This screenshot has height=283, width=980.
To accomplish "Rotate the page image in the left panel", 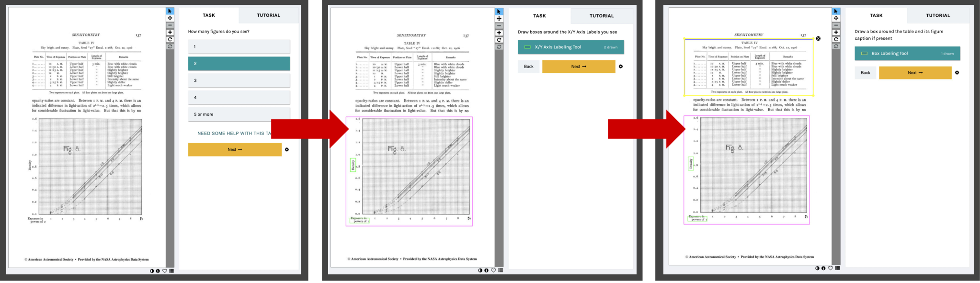I will (170, 40).
